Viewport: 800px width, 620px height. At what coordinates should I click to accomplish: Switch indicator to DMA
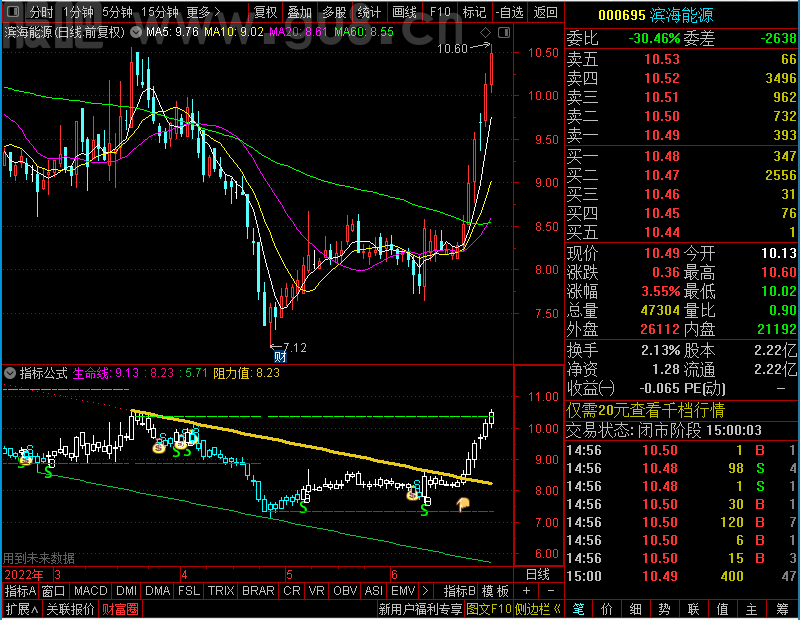[x=158, y=591]
